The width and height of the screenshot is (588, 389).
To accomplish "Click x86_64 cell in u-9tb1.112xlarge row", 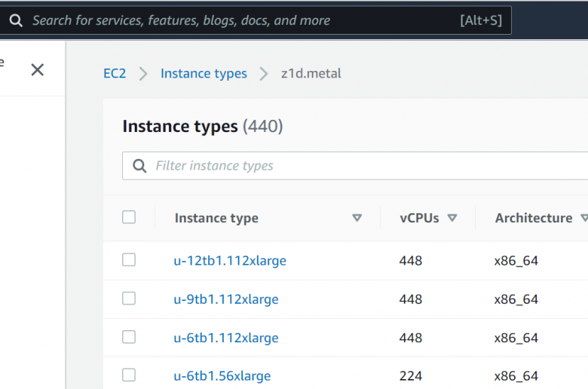I will 516,299.
